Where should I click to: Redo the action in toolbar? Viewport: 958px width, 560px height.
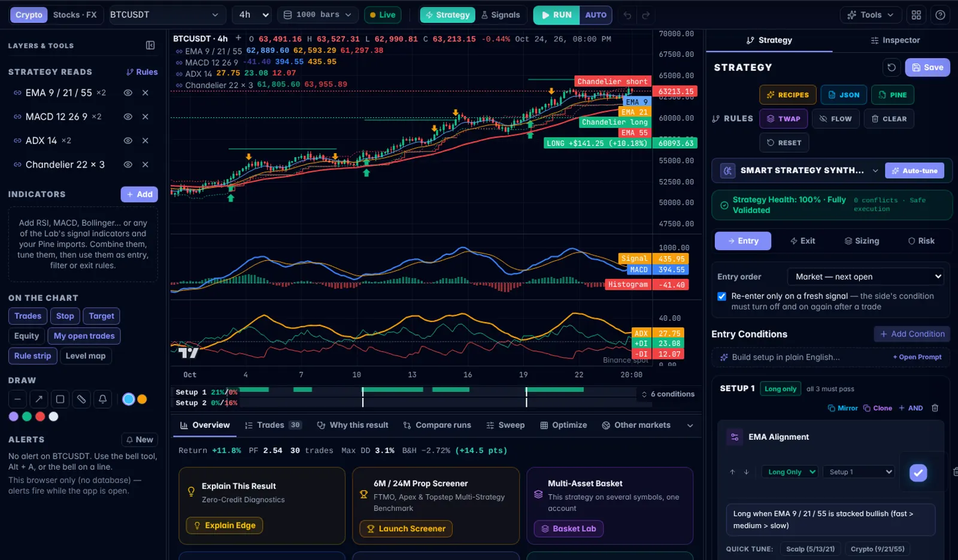(x=645, y=15)
